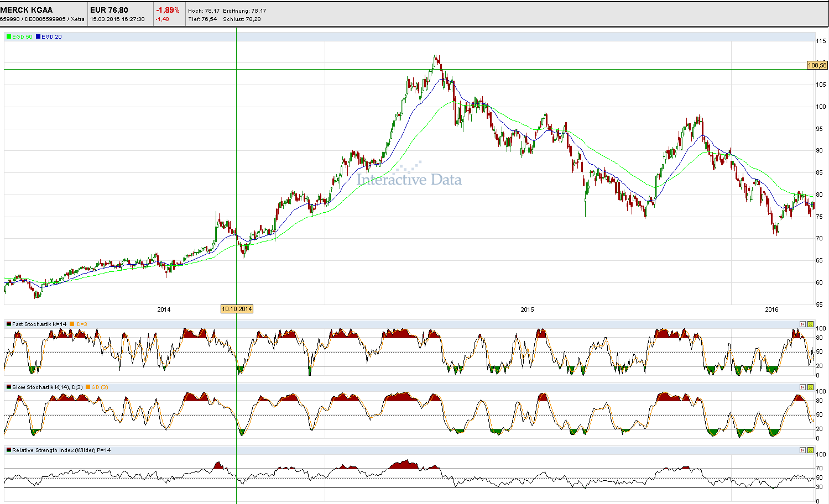Click the Relative Strength Index color swatch
This screenshot has height=504, width=829.
tap(9, 450)
